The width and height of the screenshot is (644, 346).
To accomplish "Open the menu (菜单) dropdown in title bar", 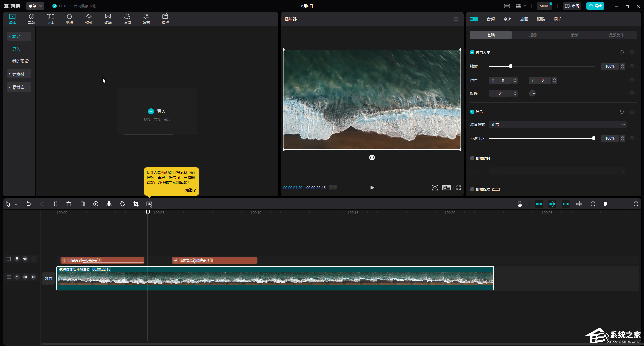I will (x=35, y=6).
